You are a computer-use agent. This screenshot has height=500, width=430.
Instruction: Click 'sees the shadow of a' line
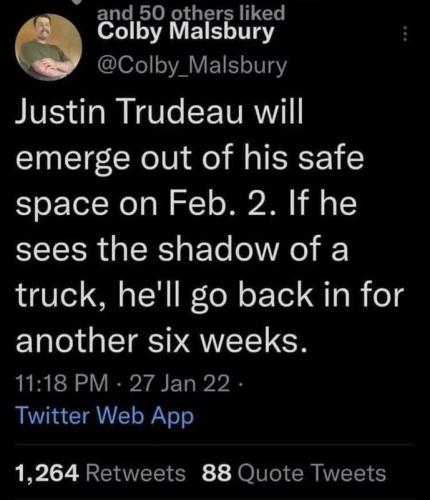click(182, 250)
